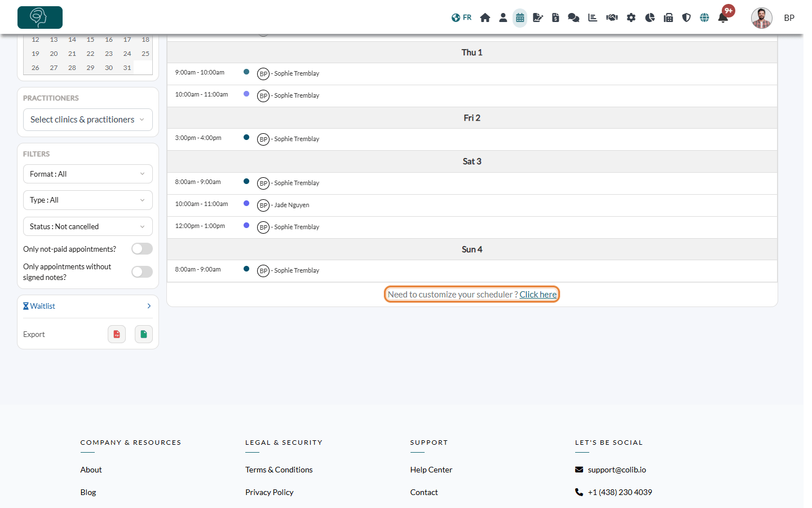The width and height of the screenshot is (812, 508).
Task: Open the shield security icon
Action: (686, 17)
